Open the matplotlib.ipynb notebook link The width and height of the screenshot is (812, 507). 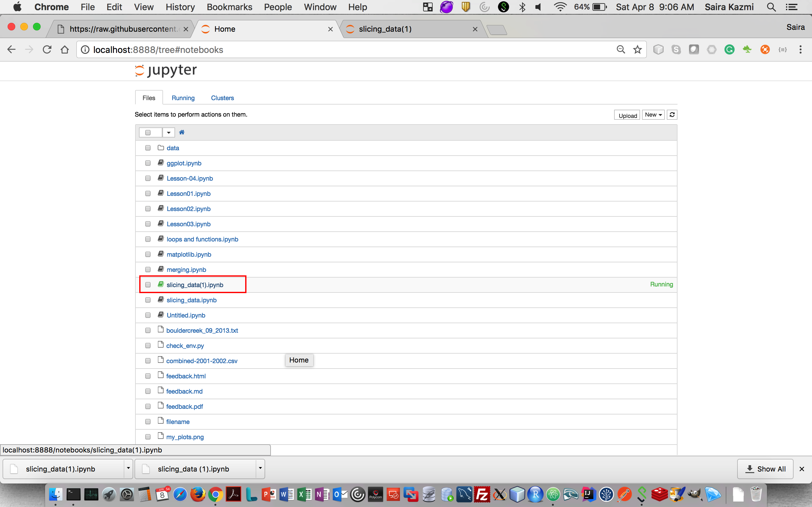[x=189, y=254]
